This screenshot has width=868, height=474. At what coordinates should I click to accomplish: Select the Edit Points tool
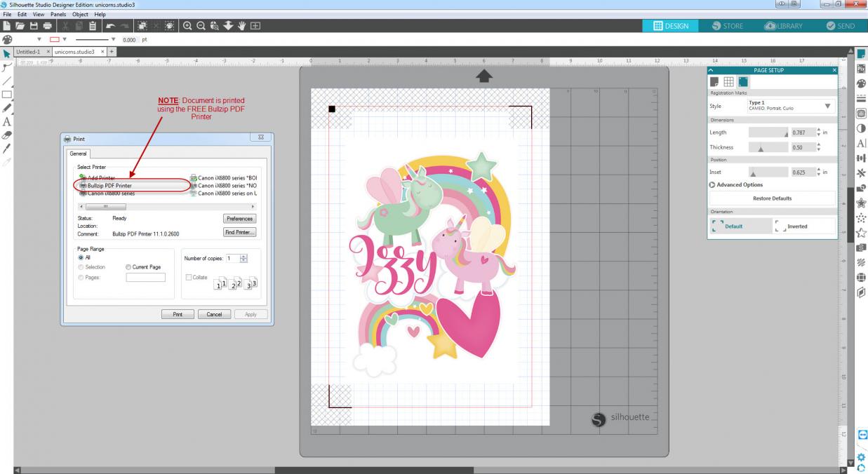pyautogui.click(x=7, y=67)
